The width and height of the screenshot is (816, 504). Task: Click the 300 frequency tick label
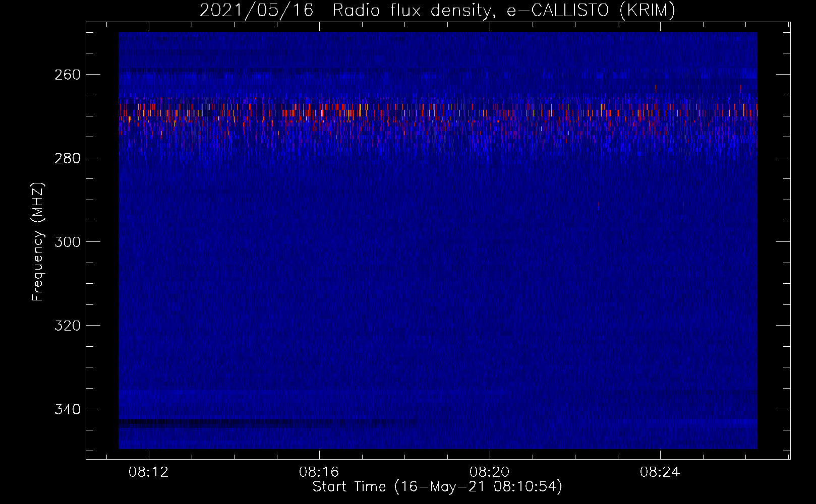(68, 242)
